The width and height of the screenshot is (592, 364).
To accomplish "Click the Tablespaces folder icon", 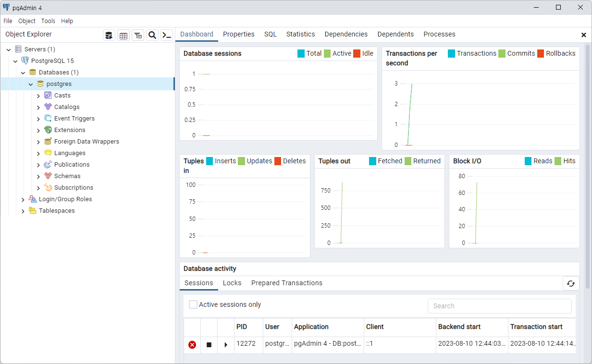I will pos(33,211).
